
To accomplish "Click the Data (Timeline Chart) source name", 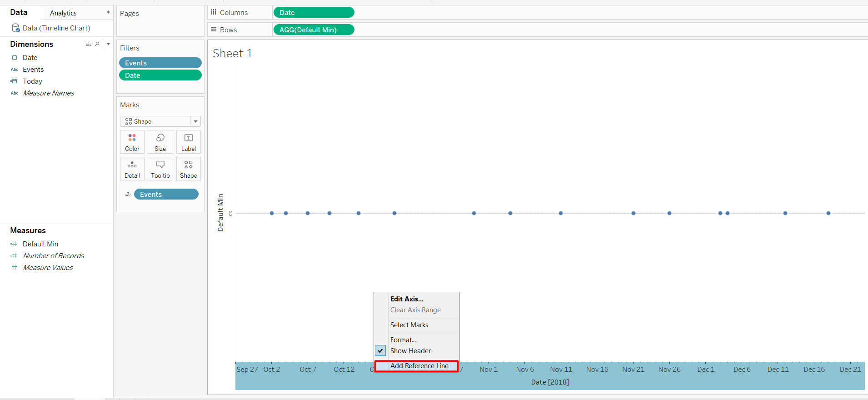I will pos(56,28).
